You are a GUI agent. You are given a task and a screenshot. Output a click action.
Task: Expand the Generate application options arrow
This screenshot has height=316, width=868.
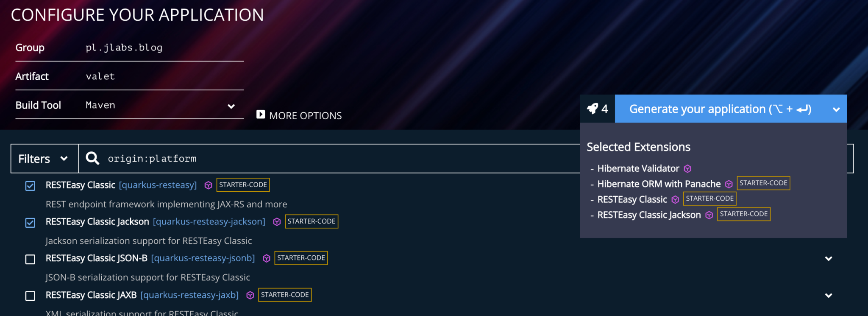point(836,109)
